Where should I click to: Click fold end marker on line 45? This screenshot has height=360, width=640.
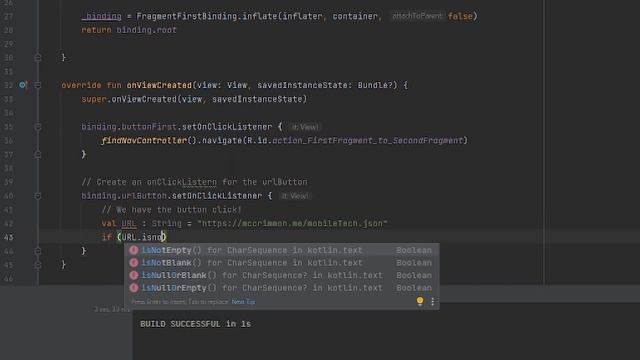(38, 264)
